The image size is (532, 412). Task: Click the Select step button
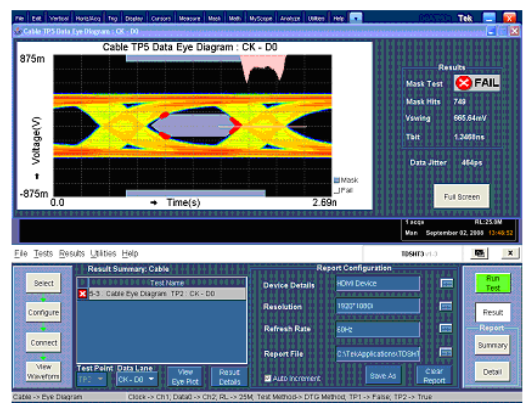(x=43, y=283)
